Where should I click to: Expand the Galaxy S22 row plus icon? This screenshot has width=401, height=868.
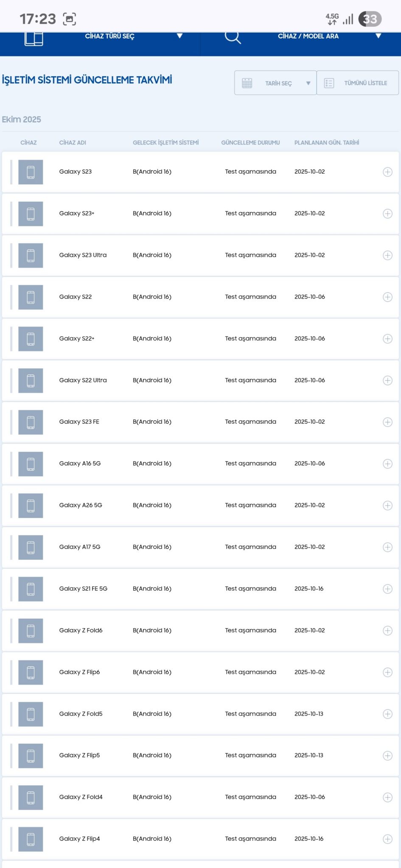click(387, 297)
